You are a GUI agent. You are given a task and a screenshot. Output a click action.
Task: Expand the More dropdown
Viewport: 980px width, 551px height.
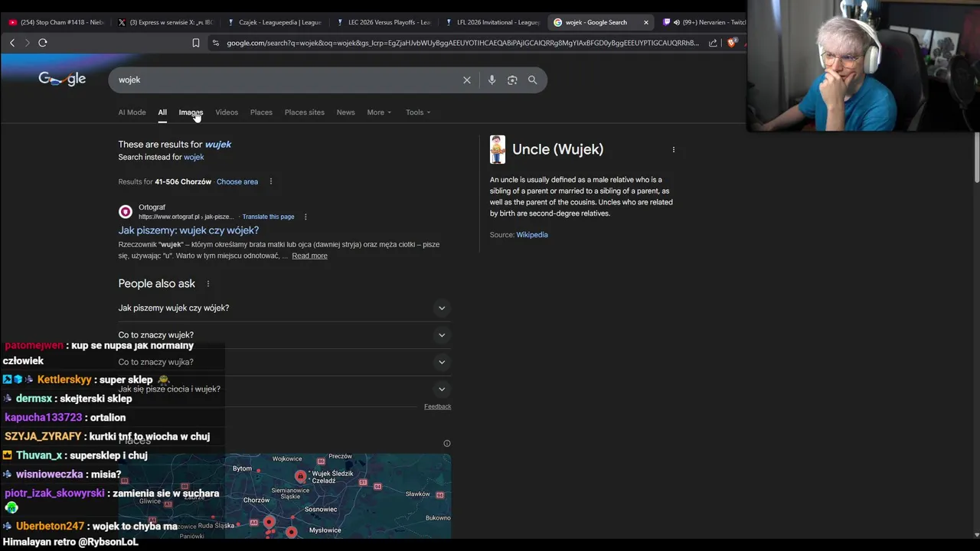coord(379,112)
